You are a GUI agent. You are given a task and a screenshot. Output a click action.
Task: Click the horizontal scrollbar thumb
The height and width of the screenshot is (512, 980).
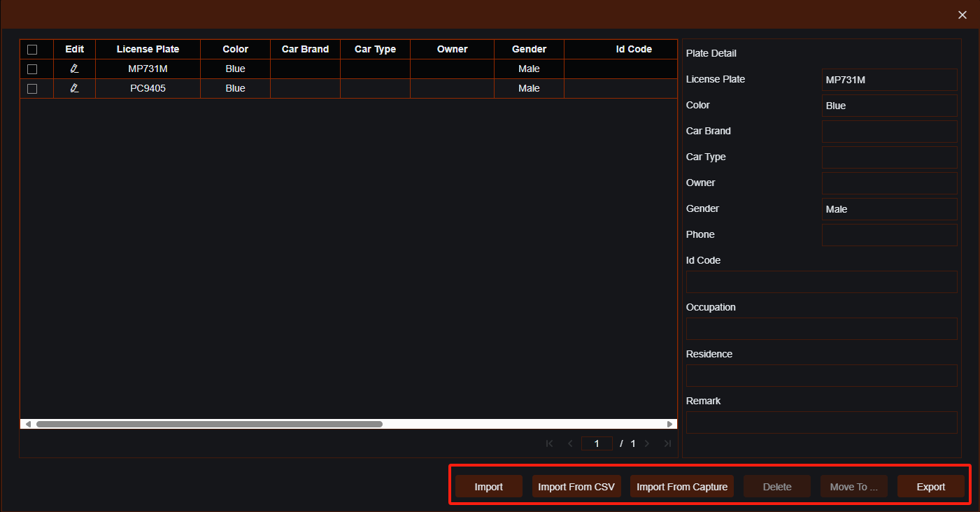(x=209, y=424)
